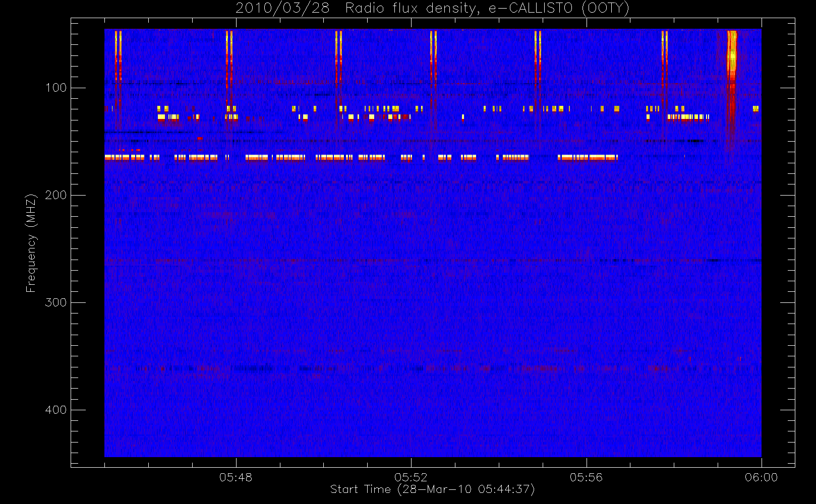Viewport: 816px width, 504px height.
Task: Click the 'Start Time (28-Mar-10 05:44:37)' label
Action: click(x=432, y=489)
